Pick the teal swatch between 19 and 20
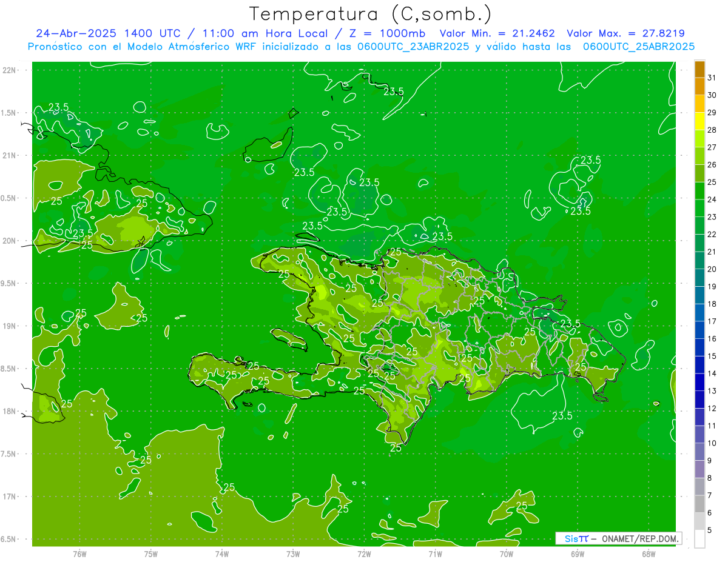This screenshot has height=562, width=728. (x=699, y=278)
